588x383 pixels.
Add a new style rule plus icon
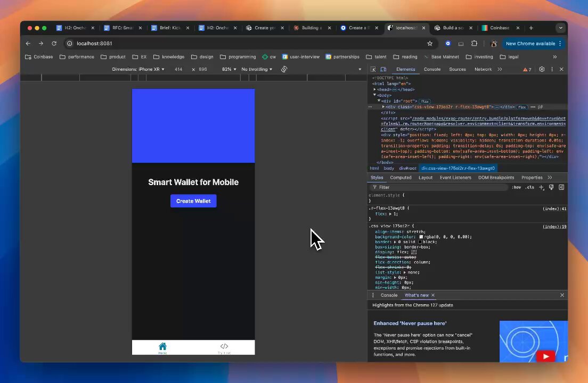pyautogui.click(x=542, y=187)
